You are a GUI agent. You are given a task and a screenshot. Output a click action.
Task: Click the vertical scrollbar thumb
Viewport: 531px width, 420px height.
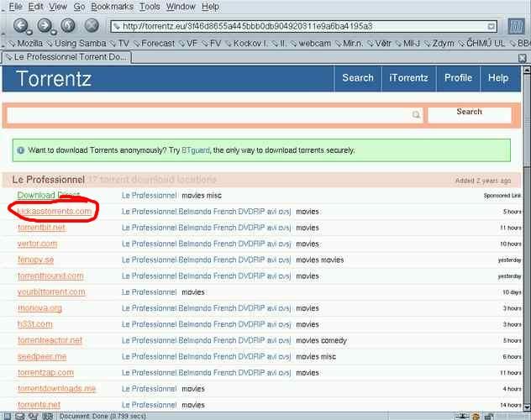[527, 120]
